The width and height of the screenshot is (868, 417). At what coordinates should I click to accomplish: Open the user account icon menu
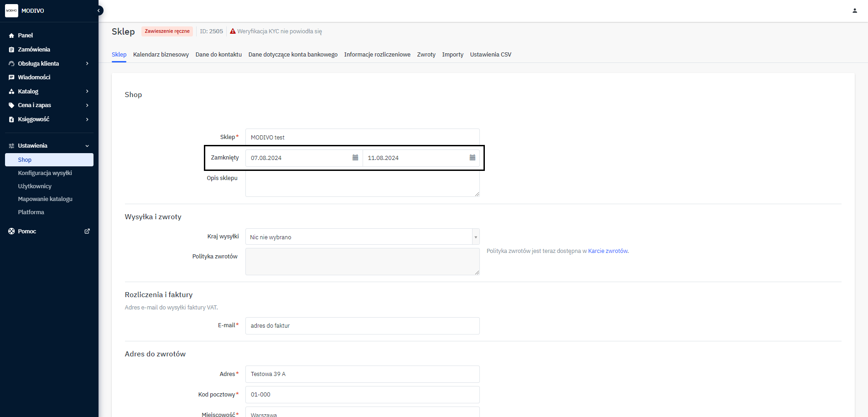(x=854, y=10)
